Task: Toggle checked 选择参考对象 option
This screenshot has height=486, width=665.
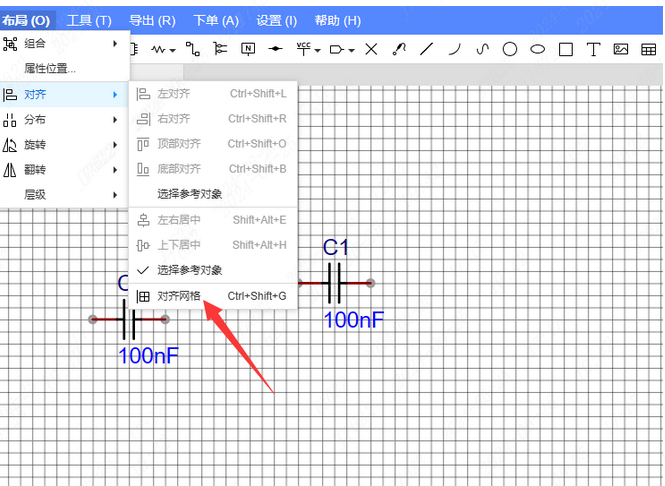Action: 189,270
